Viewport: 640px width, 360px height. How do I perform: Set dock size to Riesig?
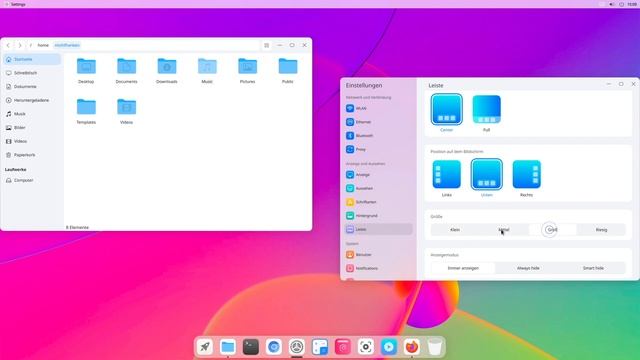[x=601, y=230]
